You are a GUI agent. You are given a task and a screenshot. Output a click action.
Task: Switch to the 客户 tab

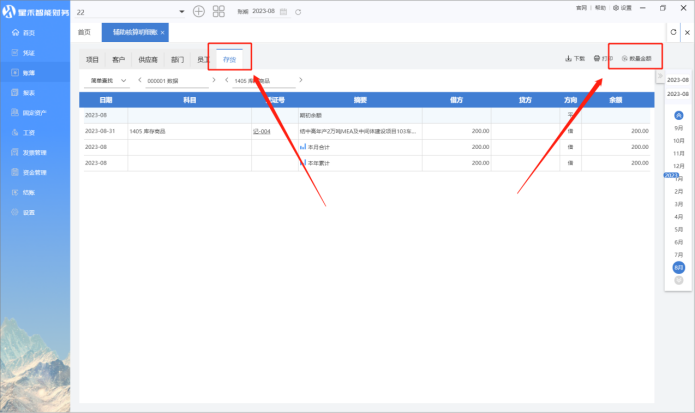pyautogui.click(x=119, y=60)
